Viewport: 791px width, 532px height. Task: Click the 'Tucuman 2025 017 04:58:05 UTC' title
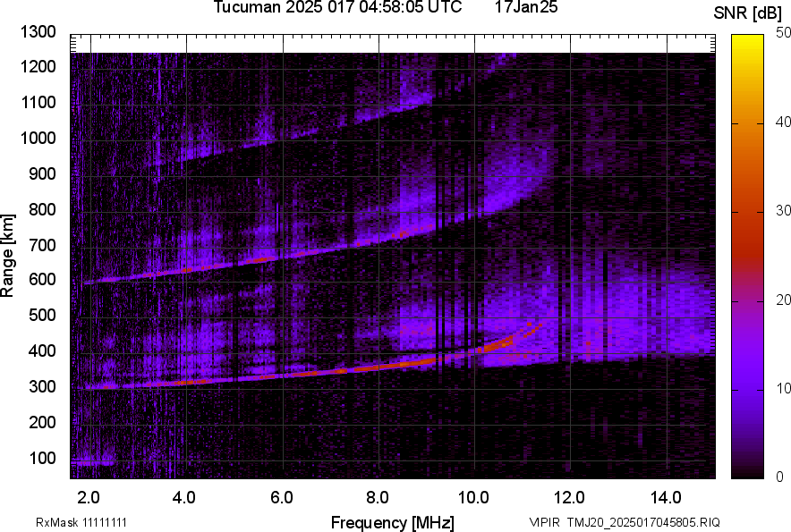click(337, 7)
